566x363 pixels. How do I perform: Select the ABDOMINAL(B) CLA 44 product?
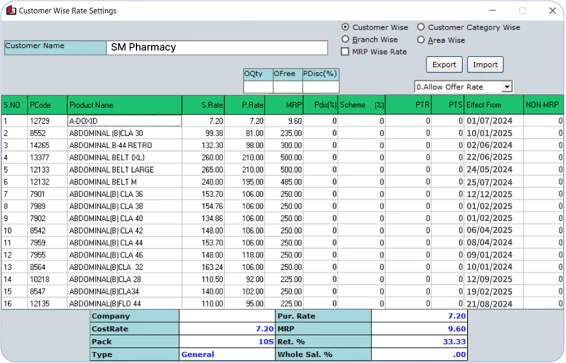pyautogui.click(x=125, y=243)
